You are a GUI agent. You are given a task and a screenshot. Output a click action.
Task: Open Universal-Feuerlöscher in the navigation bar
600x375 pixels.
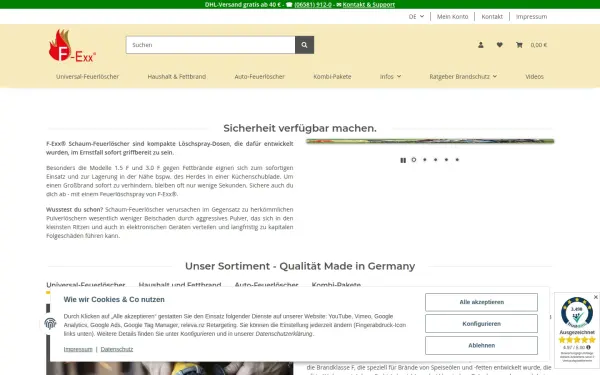click(x=87, y=77)
